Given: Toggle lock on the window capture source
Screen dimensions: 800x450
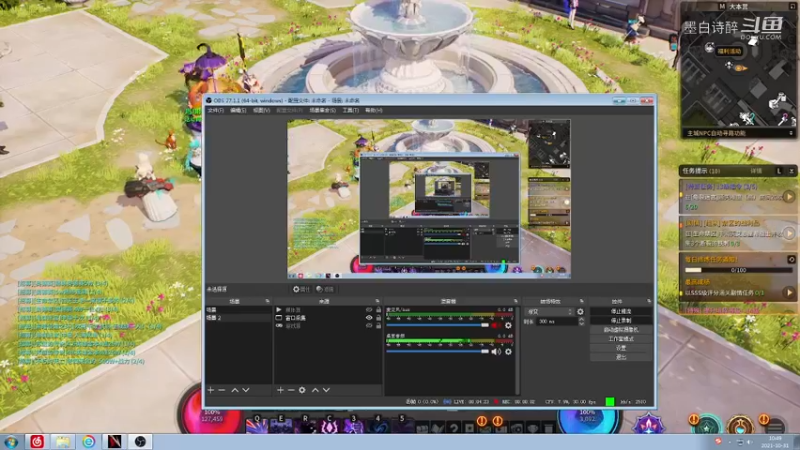Looking at the screenshot, I should (x=378, y=318).
